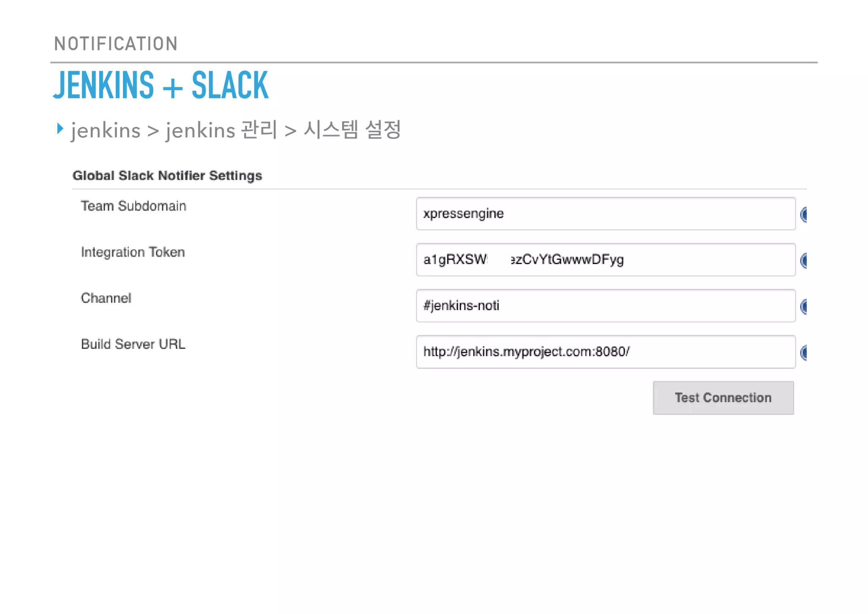This screenshot has width=868, height=614.
Task: Select the Channel input with #jenkins-noti
Action: [606, 306]
